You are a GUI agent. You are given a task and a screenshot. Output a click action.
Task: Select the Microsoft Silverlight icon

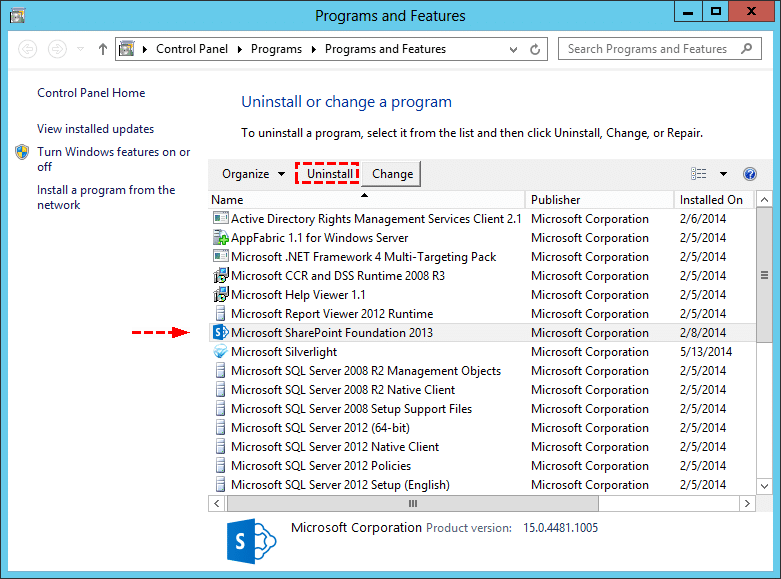[221, 351]
